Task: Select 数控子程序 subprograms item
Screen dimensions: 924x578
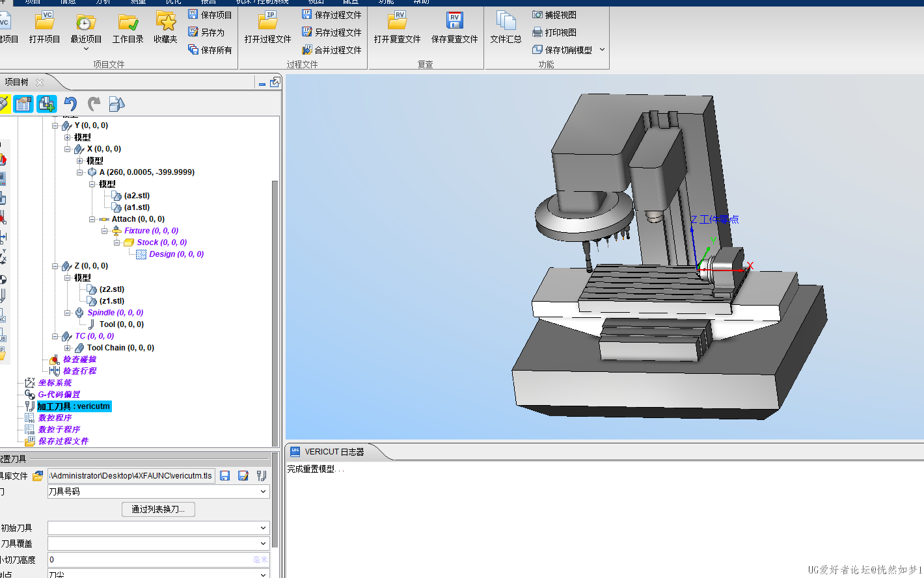Action: point(59,430)
